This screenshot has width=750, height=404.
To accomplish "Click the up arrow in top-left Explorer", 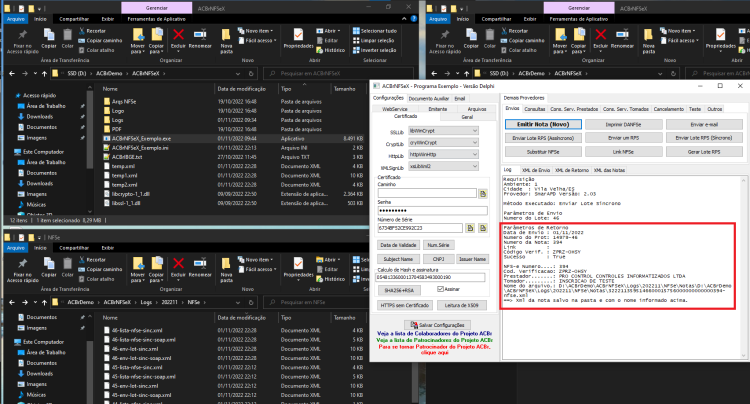I will tap(44, 74).
